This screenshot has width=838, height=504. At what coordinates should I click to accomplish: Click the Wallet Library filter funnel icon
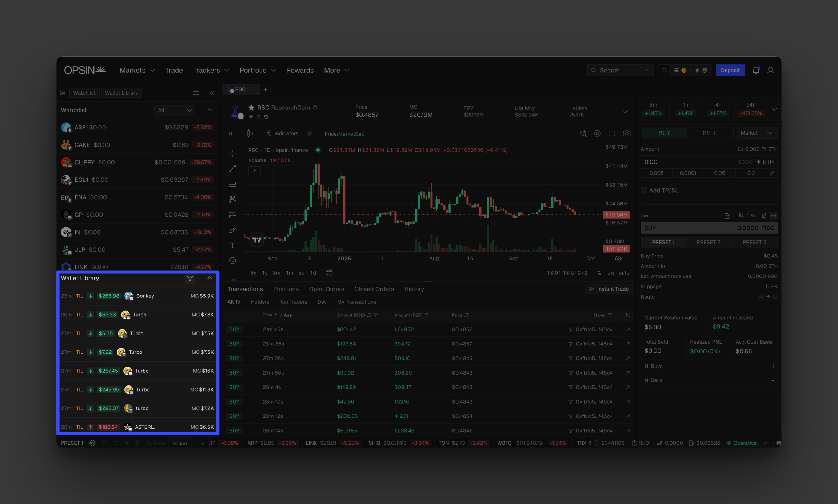pyautogui.click(x=190, y=278)
